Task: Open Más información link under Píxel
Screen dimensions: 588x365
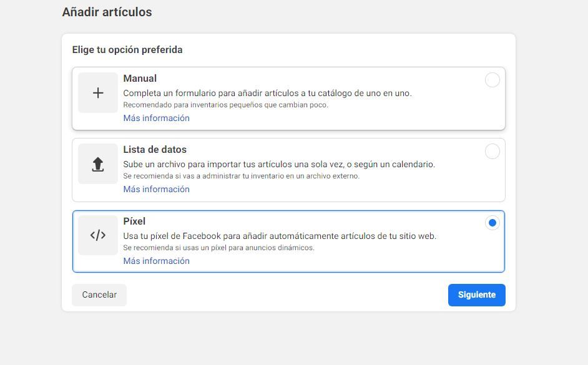Action: (157, 261)
